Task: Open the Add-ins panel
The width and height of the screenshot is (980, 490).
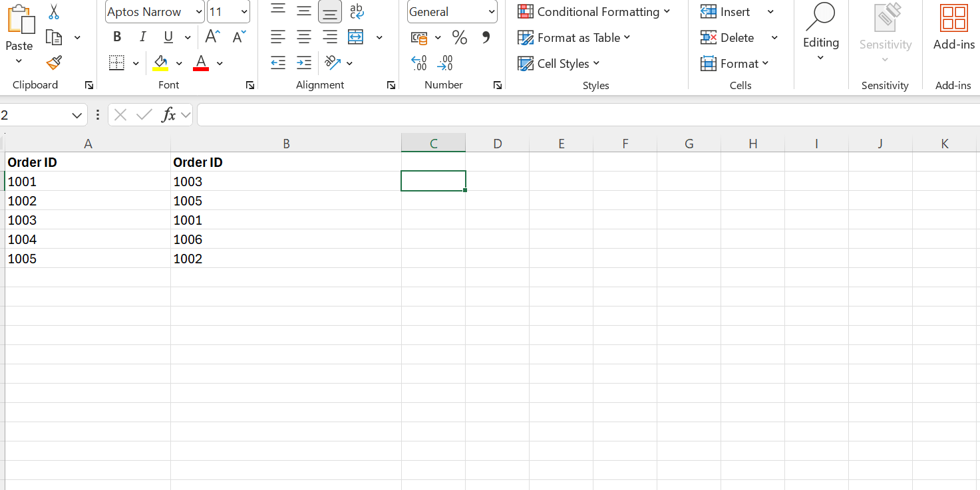Action: (x=953, y=27)
